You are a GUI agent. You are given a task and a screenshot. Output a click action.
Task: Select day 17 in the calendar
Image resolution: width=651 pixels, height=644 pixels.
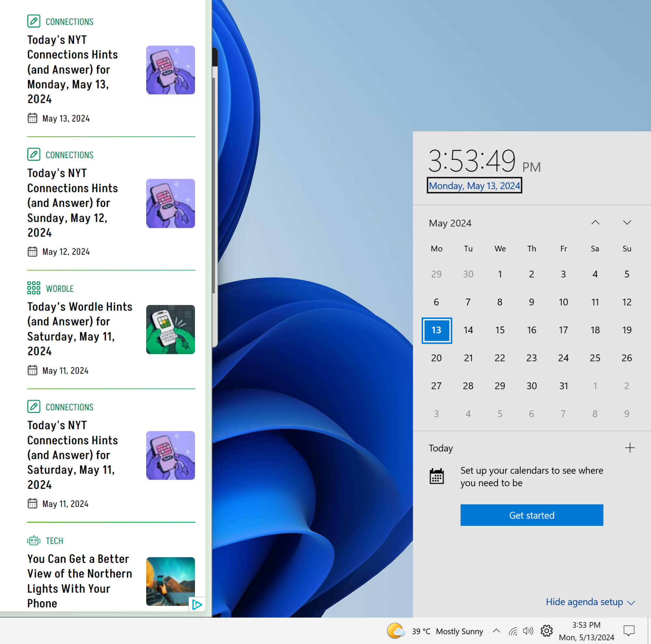563,330
